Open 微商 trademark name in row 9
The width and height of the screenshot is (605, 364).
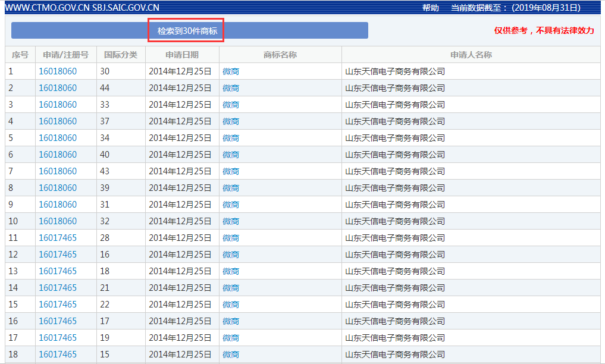231,205
